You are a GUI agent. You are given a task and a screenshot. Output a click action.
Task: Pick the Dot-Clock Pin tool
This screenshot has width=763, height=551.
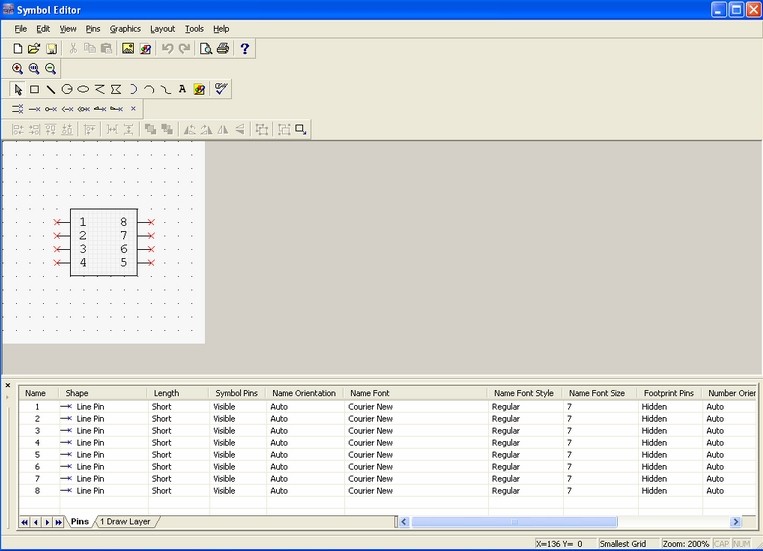pyautogui.click(x=84, y=109)
